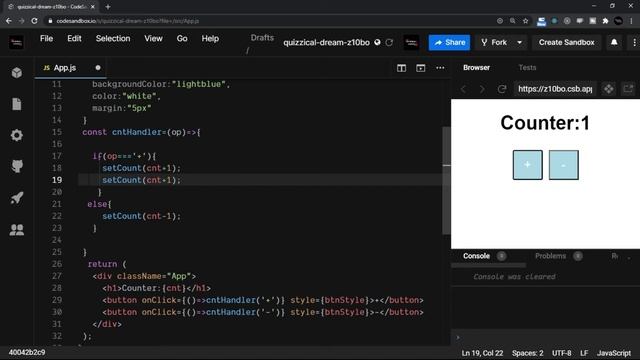Click the editor vertical scrollbar
This screenshot has height=360, width=640.
[446, 180]
